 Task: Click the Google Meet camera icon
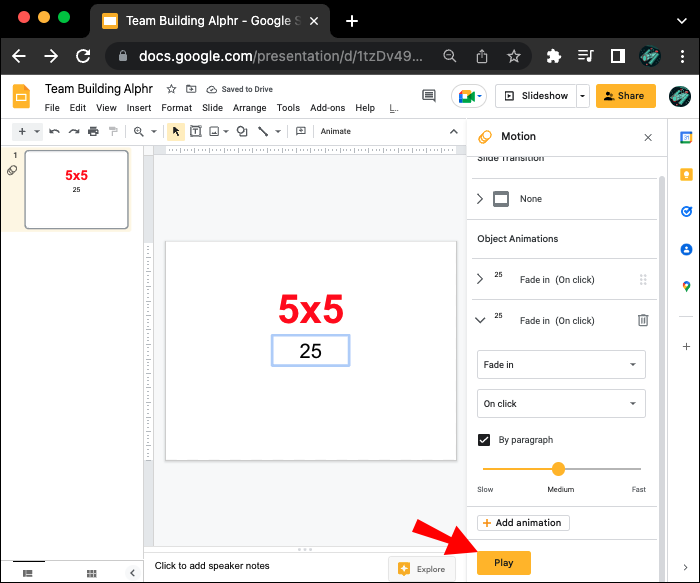pyautogui.click(x=466, y=96)
